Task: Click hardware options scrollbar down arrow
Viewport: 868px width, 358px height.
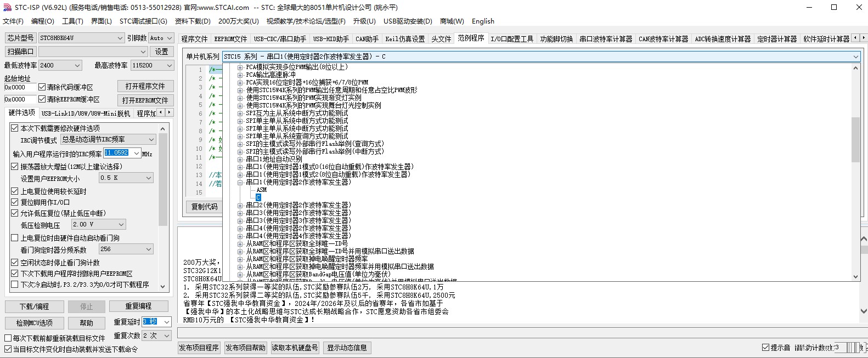Action: [x=163, y=286]
